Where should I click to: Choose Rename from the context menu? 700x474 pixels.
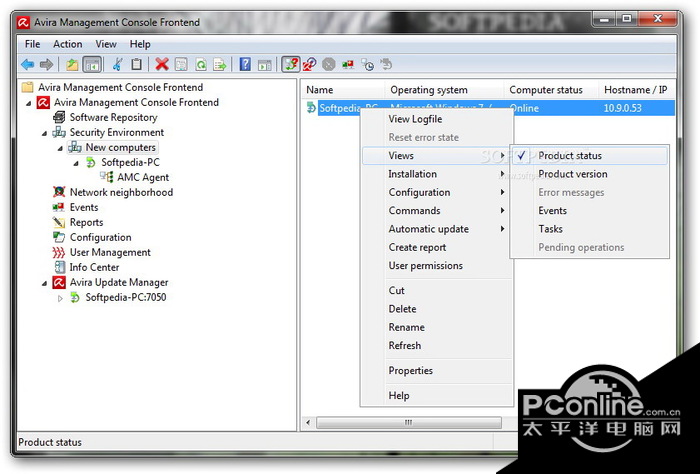pyautogui.click(x=437, y=327)
